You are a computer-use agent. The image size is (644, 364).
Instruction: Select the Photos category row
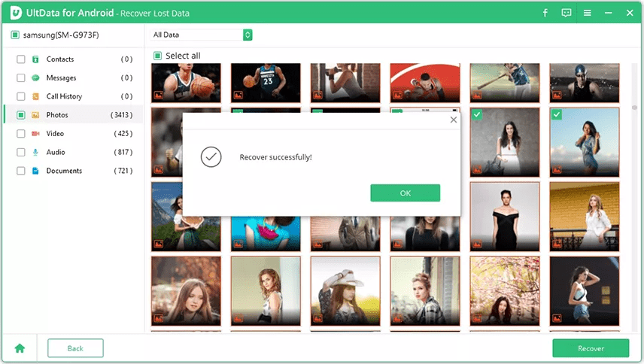(x=74, y=115)
